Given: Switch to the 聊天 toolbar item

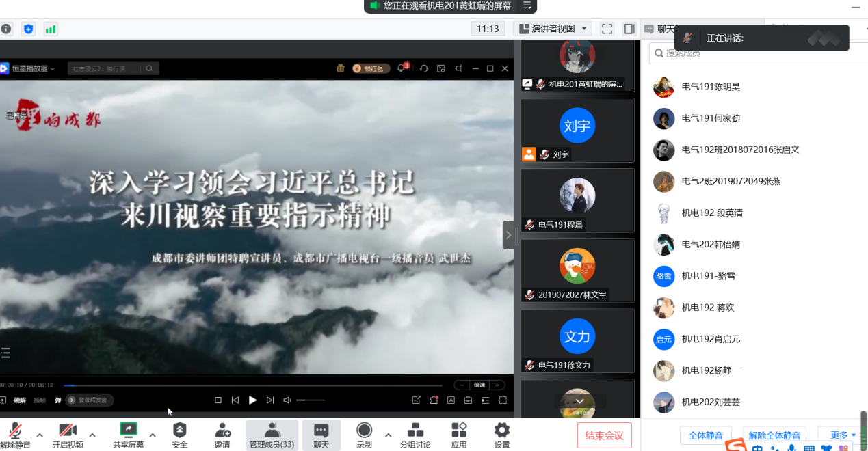Looking at the screenshot, I should [x=321, y=435].
